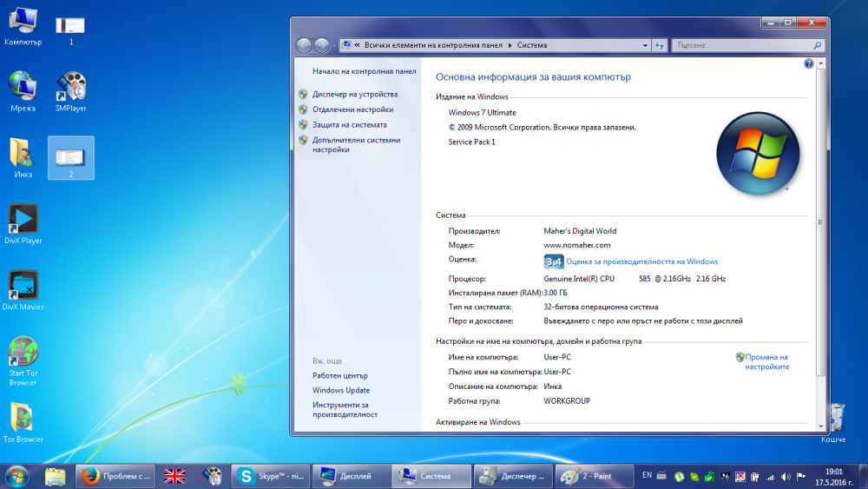Click the 'WORKGROUP' workgroup value
The width and height of the screenshot is (868, 489).
point(567,401)
